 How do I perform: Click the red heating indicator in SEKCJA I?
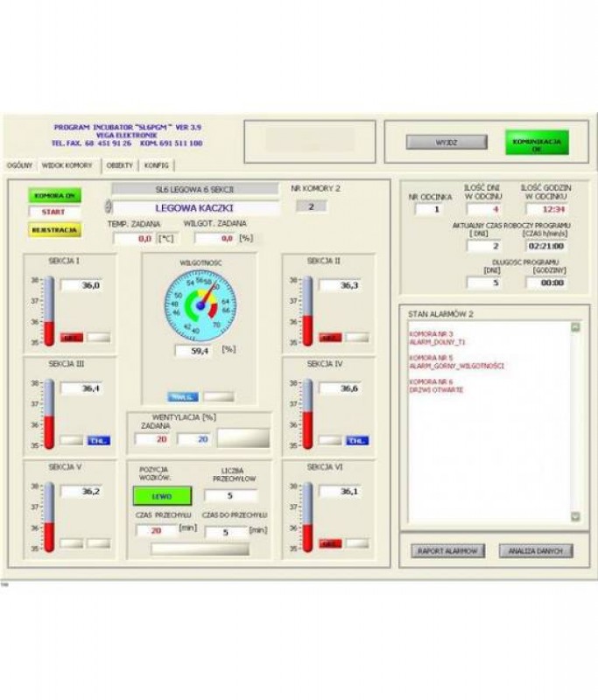72,338
